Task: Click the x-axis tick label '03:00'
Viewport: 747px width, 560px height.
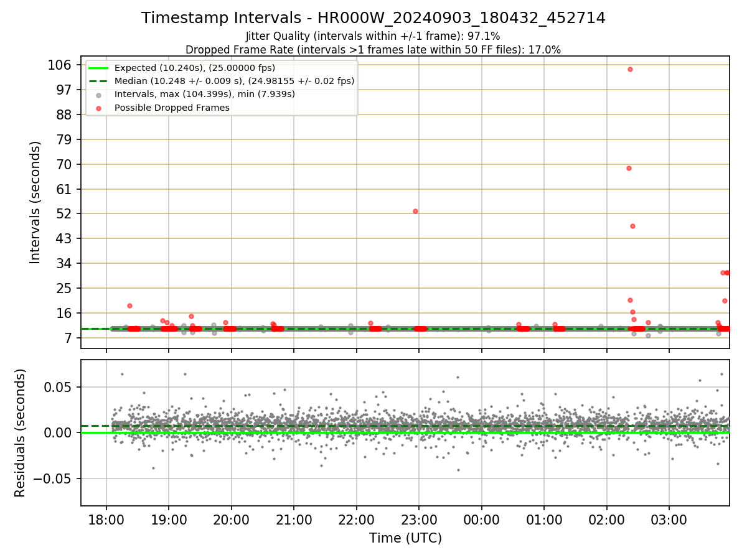Action: click(669, 519)
